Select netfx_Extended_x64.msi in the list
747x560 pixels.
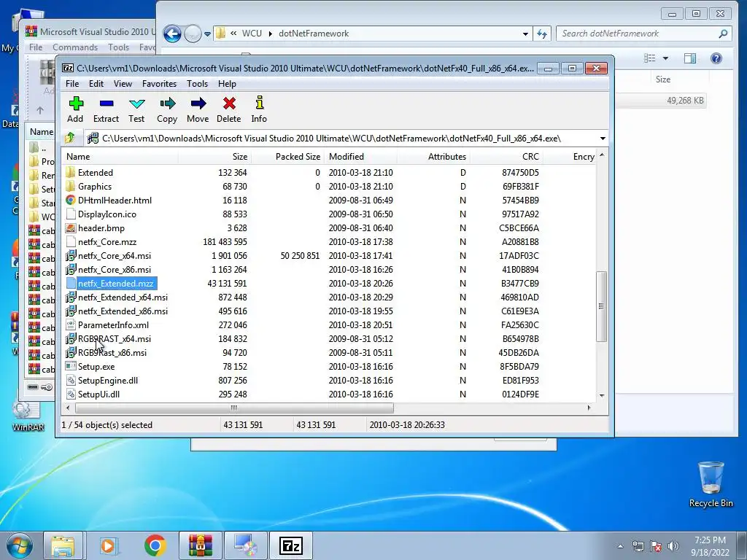coord(123,297)
